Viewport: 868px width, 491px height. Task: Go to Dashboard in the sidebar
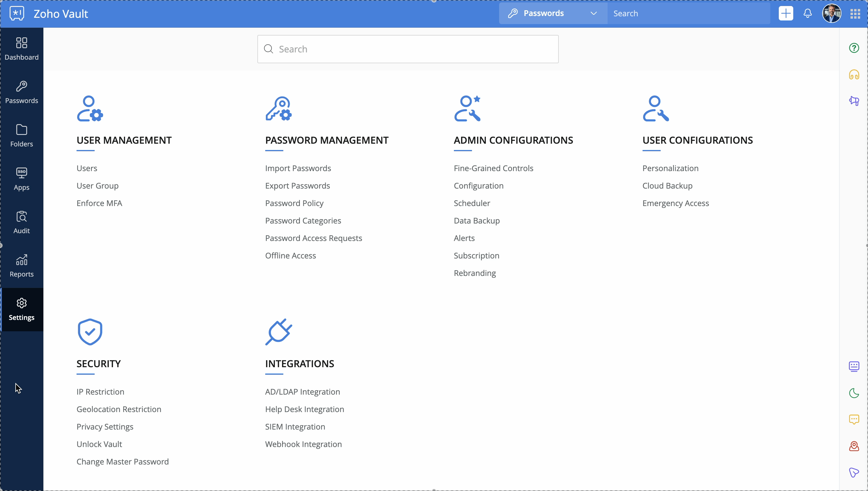point(22,49)
